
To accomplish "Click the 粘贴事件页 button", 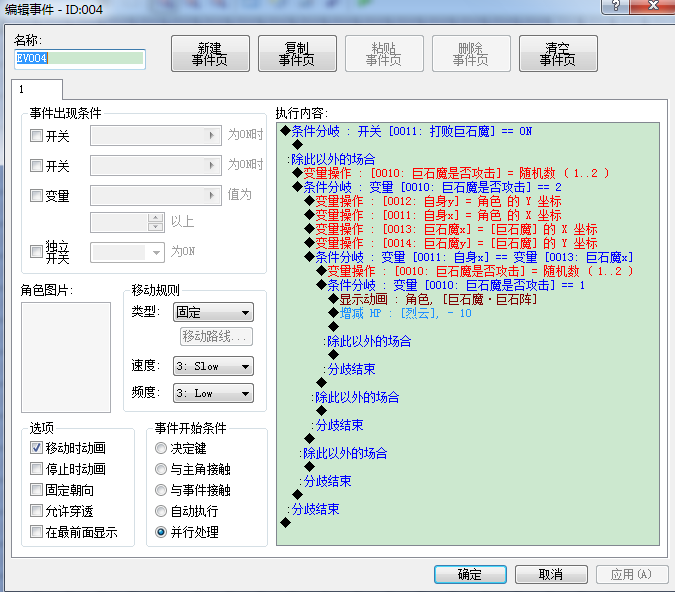I will click(384, 53).
